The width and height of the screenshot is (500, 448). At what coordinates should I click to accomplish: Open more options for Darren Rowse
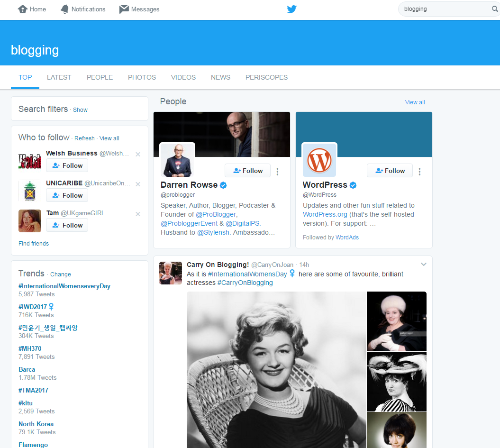tap(278, 171)
